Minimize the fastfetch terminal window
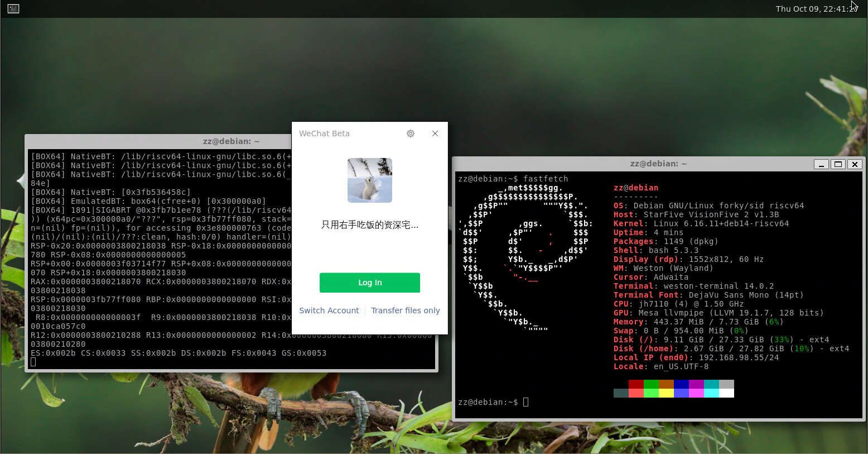The image size is (868, 454). [821, 164]
